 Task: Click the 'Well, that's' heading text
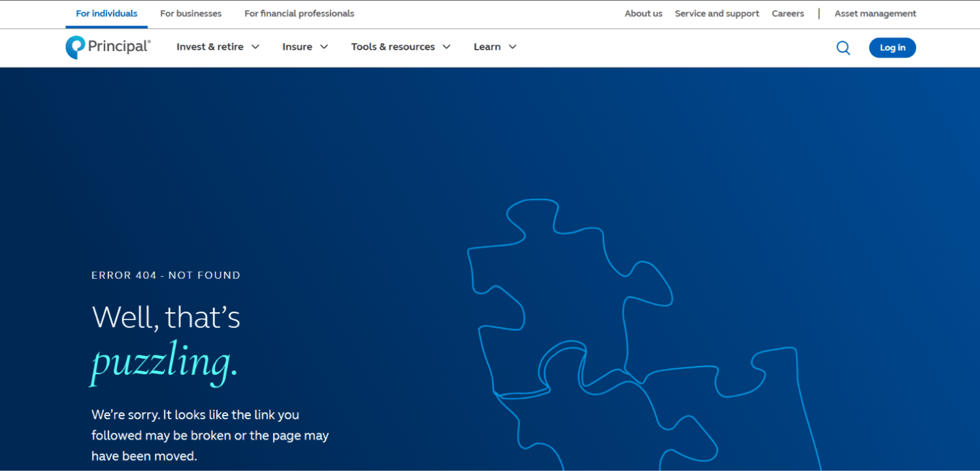[x=166, y=317]
